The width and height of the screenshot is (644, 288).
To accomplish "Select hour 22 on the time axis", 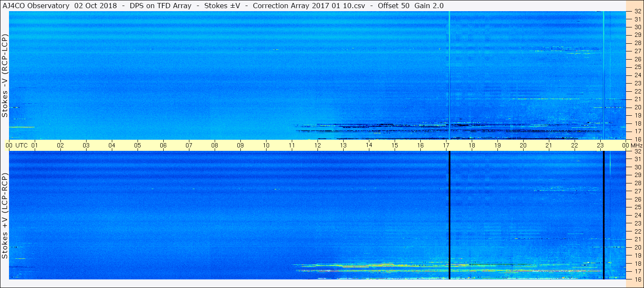I will (x=575, y=145).
